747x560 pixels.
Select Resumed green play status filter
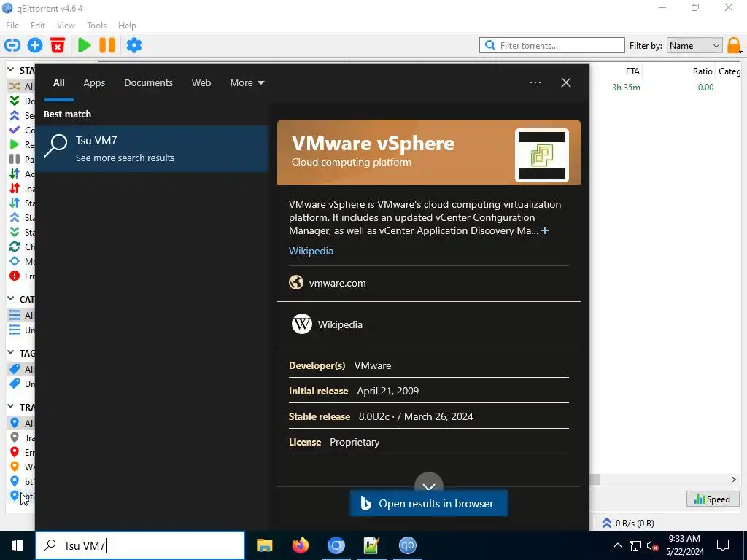[15, 144]
